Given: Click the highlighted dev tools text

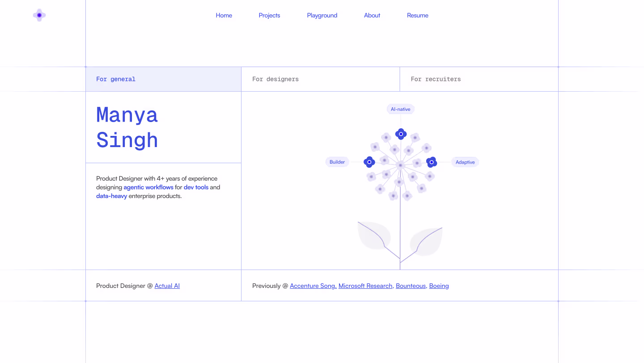Looking at the screenshot, I should click(196, 187).
